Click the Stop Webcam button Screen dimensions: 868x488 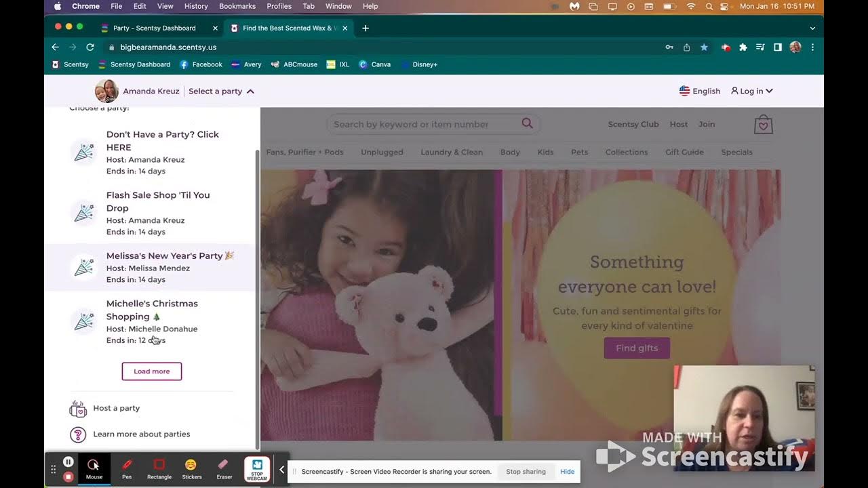pos(257,469)
